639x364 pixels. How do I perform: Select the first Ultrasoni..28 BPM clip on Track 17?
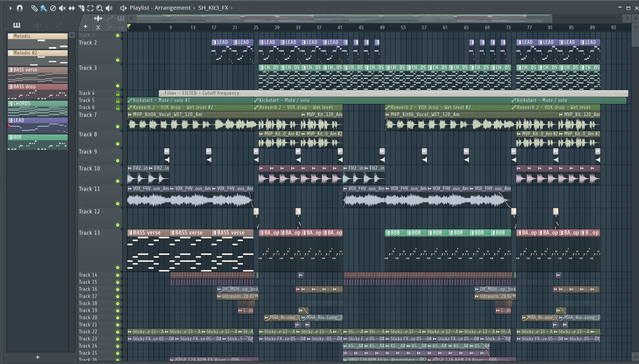[x=238, y=296]
